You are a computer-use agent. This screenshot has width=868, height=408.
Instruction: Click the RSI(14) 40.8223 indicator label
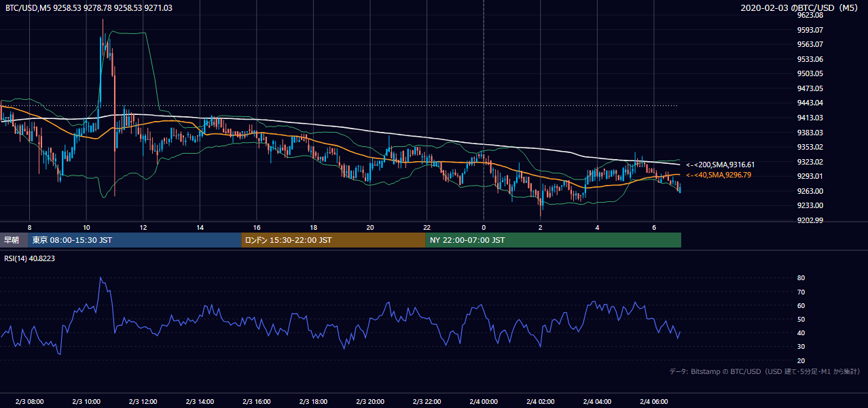pos(30,258)
